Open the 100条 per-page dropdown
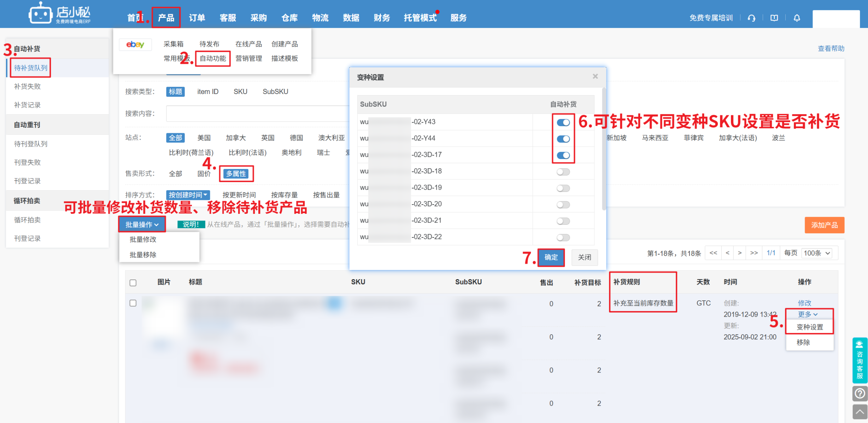 pyautogui.click(x=817, y=253)
